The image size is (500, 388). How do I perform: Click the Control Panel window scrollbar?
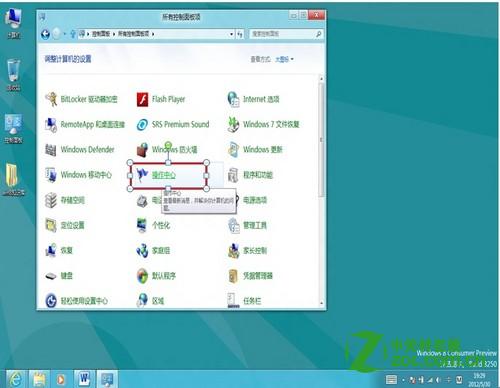coord(321,140)
